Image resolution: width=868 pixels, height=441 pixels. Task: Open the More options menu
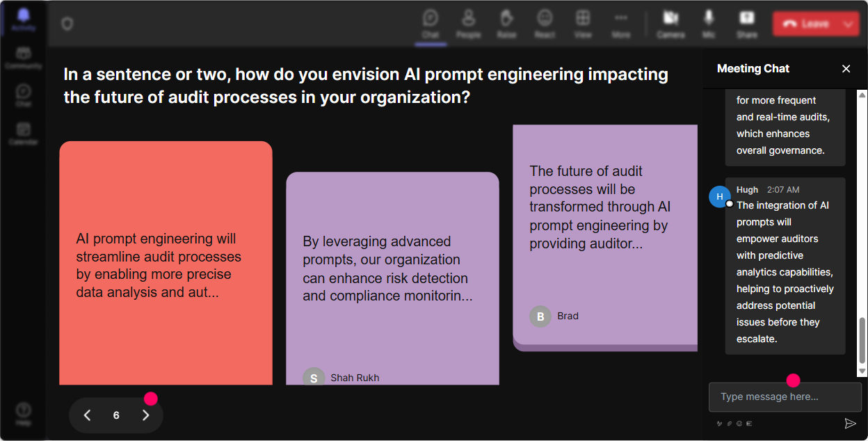point(621,23)
